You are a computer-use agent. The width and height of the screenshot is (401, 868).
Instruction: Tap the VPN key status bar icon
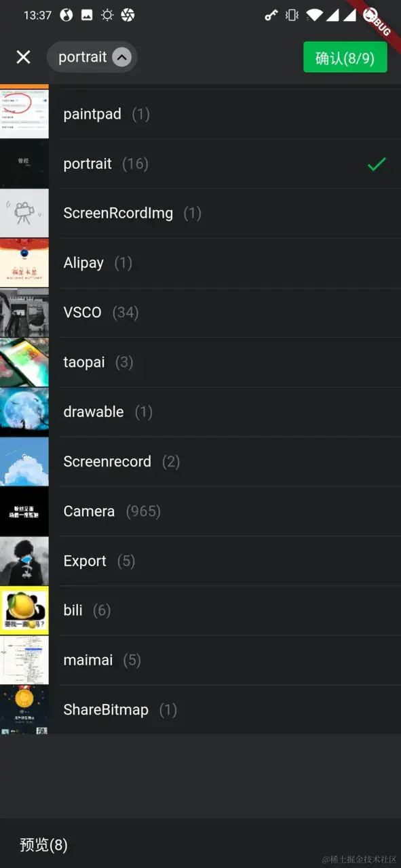pos(271,15)
